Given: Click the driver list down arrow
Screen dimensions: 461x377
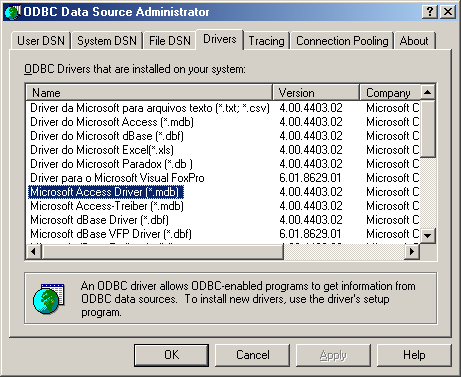Looking at the screenshot, I should [x=428, y=236].
